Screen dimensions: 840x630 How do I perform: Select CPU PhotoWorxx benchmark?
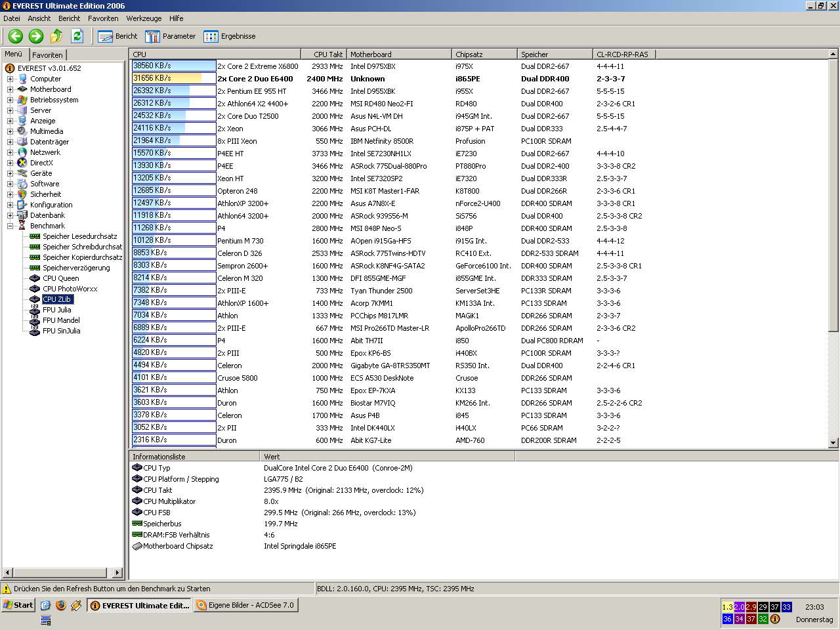tap(70, 289)
